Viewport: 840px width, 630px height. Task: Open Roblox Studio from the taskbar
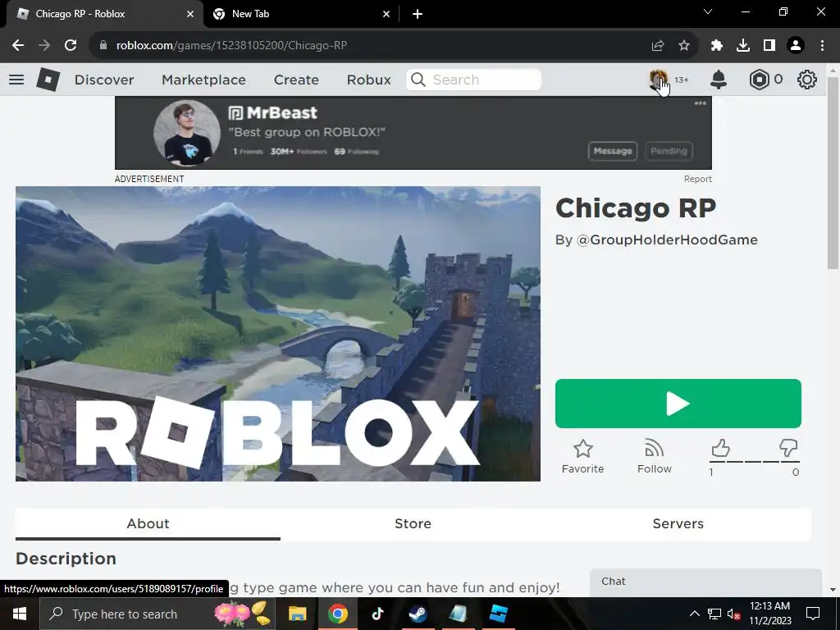click(498, 614)
